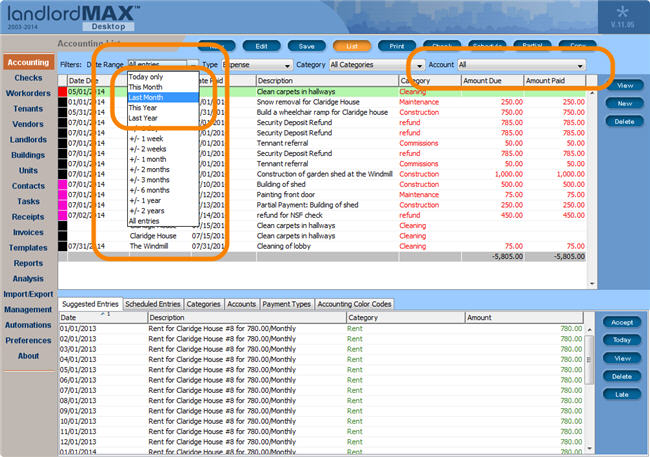Open Landlords section
This screenshot has height=457, width=650.
pyautogui.click(x=28, y=140)
